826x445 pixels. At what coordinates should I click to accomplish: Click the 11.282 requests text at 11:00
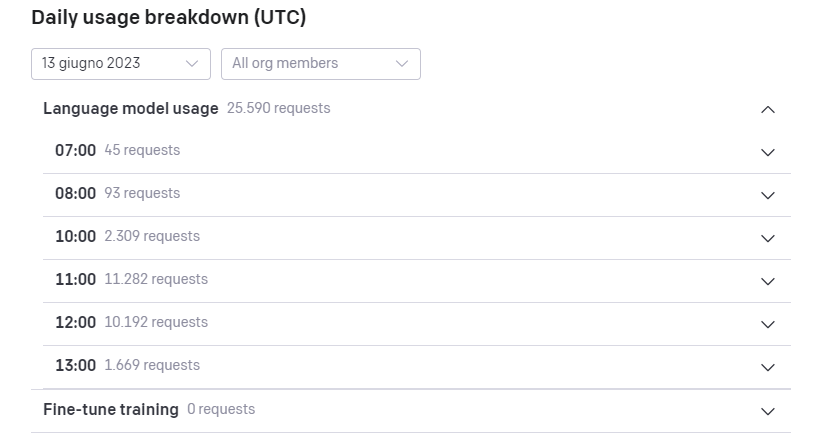pyautogui.click(x=156, y=279)
